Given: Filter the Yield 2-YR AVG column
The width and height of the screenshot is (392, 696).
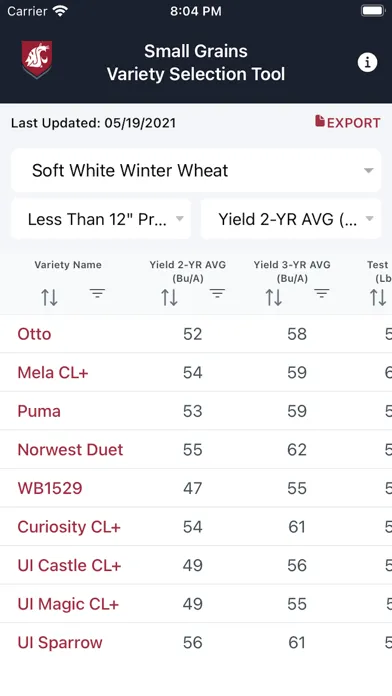Looking at the screenshot, I should click(x=217, y=293).
